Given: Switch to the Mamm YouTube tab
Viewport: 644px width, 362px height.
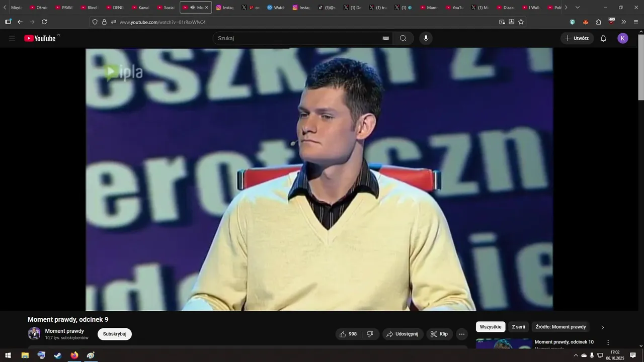Looking at the screenshot, I should coord(429,8).
